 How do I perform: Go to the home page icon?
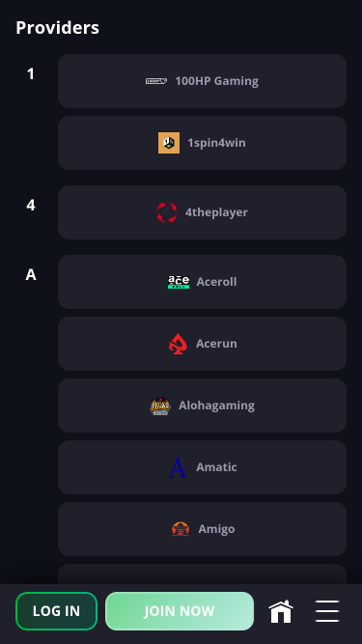click(x=281, y=611)
